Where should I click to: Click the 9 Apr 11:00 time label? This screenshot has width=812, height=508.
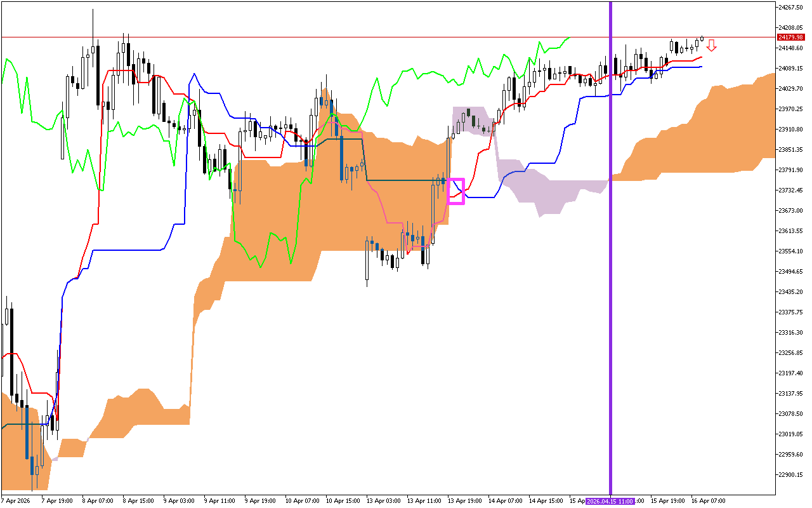coord(220,501)
